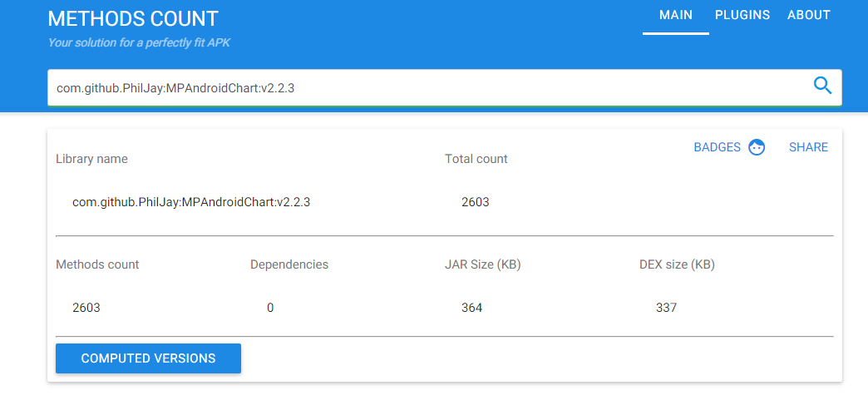Click the DEX size (KB) label
The width and height of the screenshot is (868, 405).
677,264
